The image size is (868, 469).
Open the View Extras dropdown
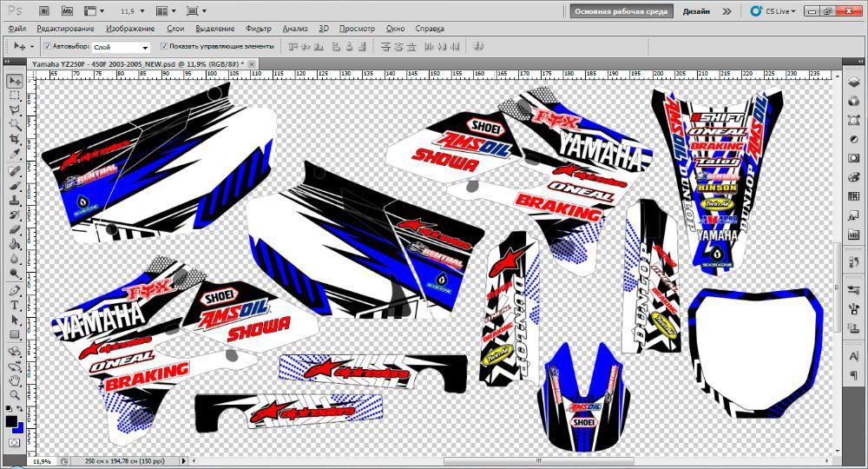(94, 11)
